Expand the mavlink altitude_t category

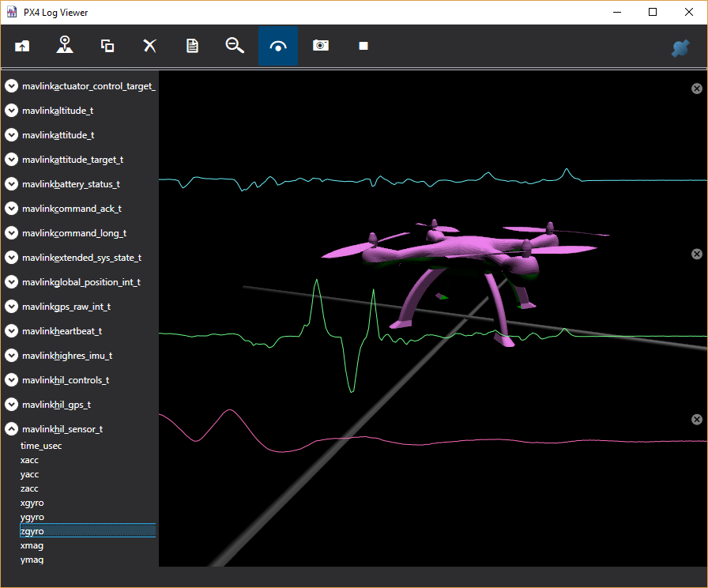pyautogui.click(x=12, y=111)
